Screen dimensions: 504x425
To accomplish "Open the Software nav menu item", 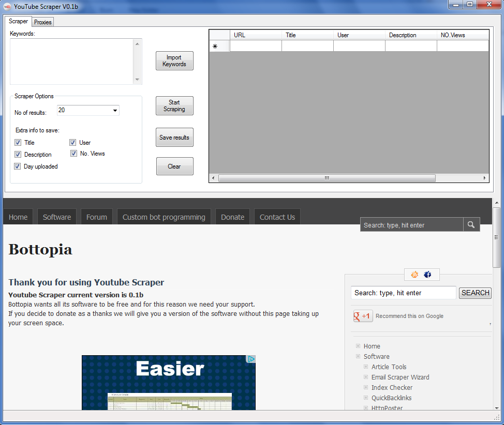I will pyautogui.click(x=57, y=217).
